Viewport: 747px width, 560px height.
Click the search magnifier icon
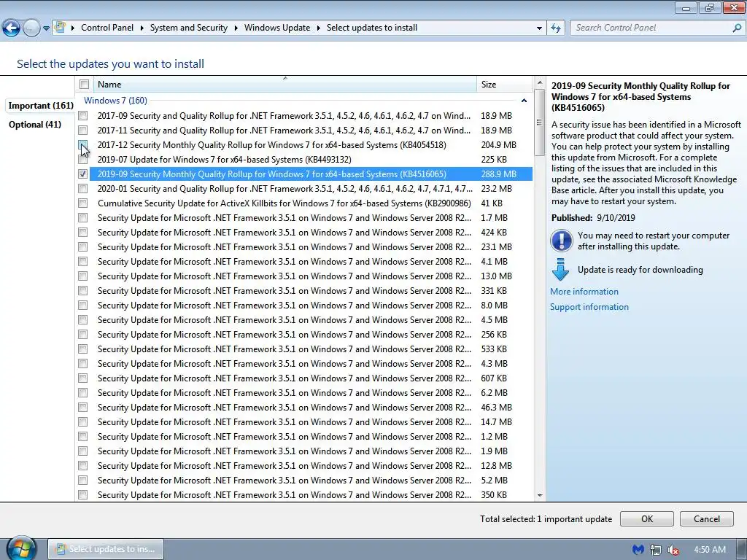(x=737, y=28)
